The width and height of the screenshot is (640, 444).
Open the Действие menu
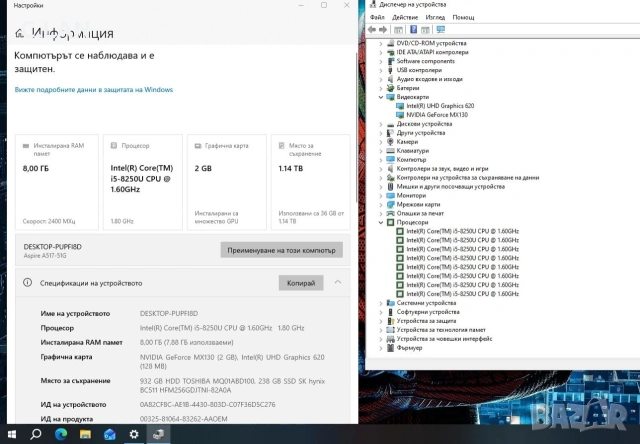(x=405, y=17)
